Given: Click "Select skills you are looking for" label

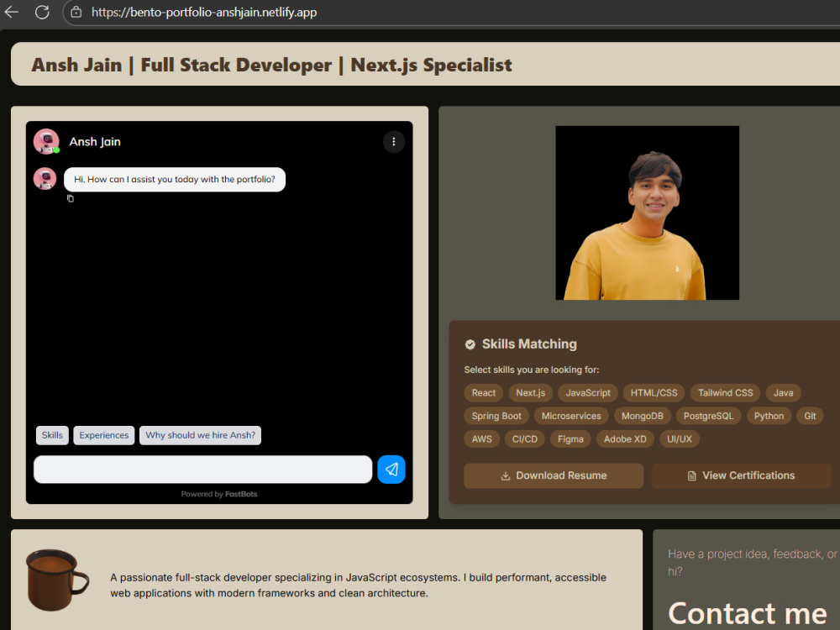Looking at the screenshot, I should tap(532, 370).
